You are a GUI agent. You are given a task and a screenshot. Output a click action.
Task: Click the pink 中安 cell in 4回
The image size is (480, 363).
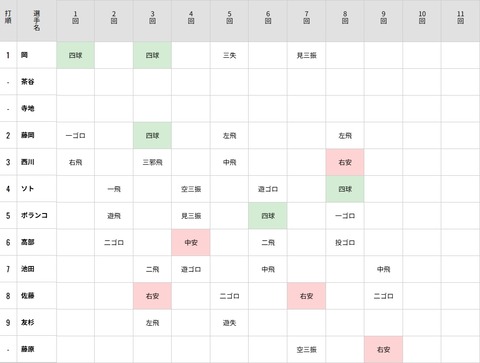tap(191, 242)
